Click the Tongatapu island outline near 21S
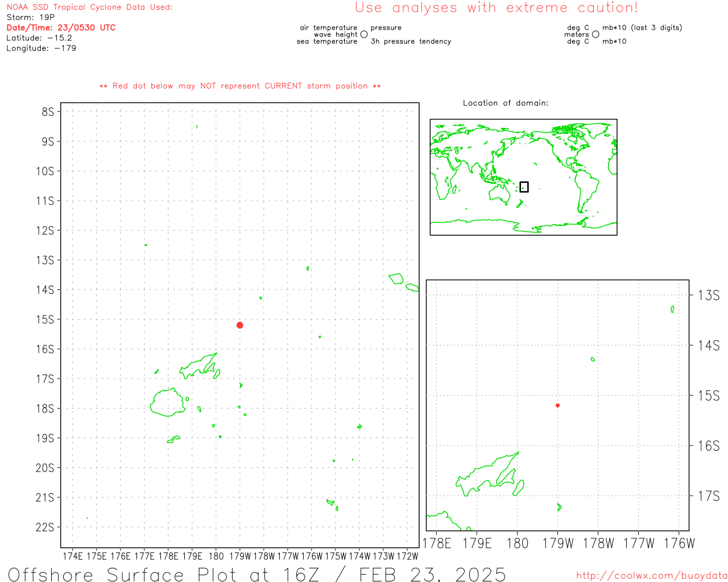Screen dimensions: 728x582 click(x=330, y=502)
